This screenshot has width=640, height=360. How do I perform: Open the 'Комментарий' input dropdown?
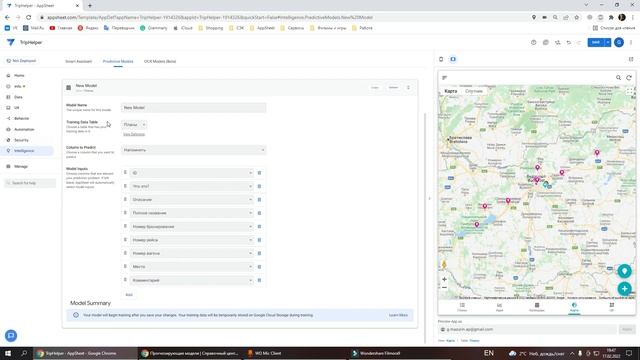pos(191,280)
